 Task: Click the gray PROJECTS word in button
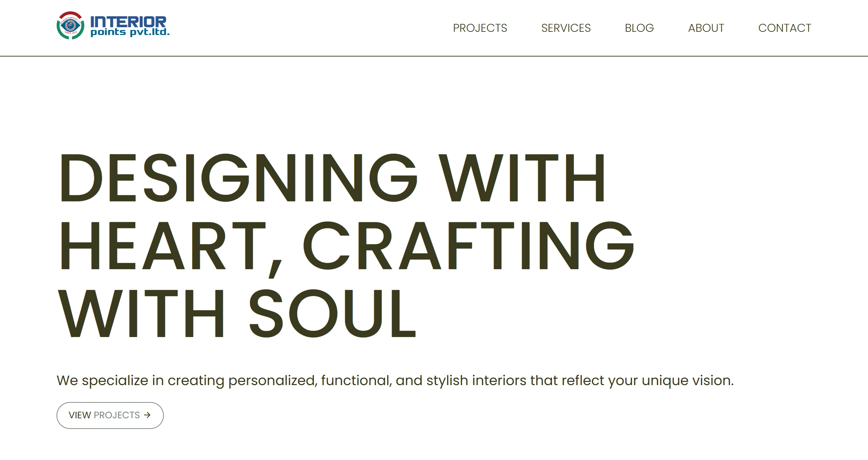[x=117, y=415]
